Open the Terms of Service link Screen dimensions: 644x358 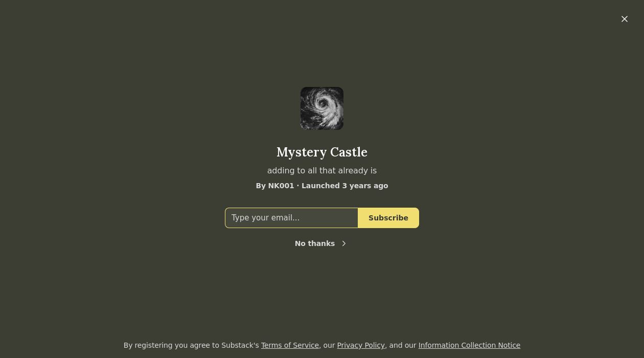coord(290,345)
